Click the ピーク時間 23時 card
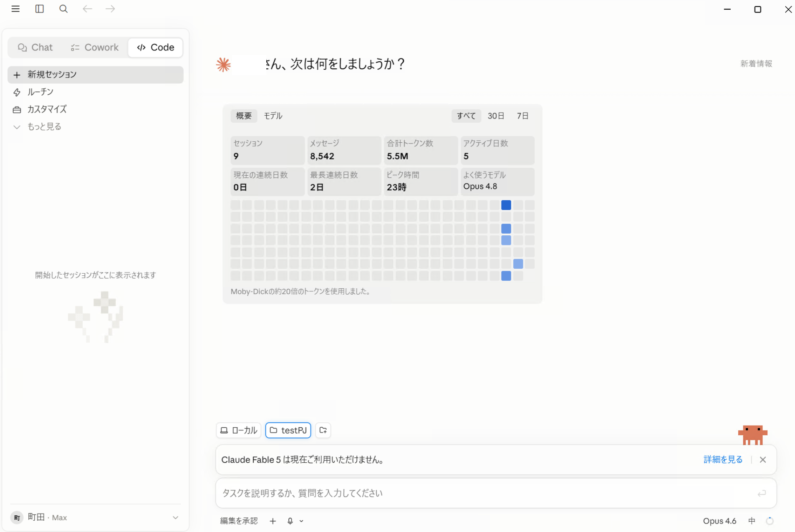 click(x=421, y=182)
